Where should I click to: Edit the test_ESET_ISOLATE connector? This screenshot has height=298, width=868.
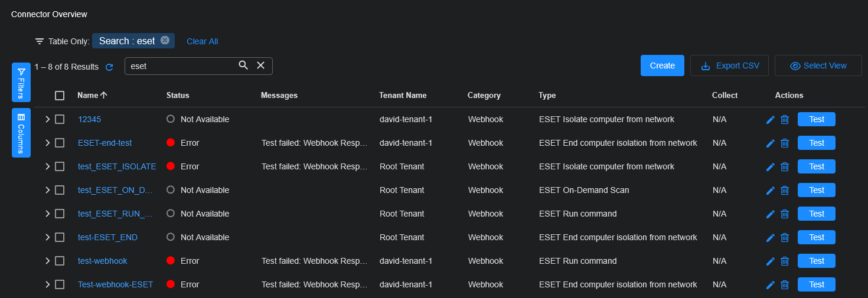click(770, 166)
